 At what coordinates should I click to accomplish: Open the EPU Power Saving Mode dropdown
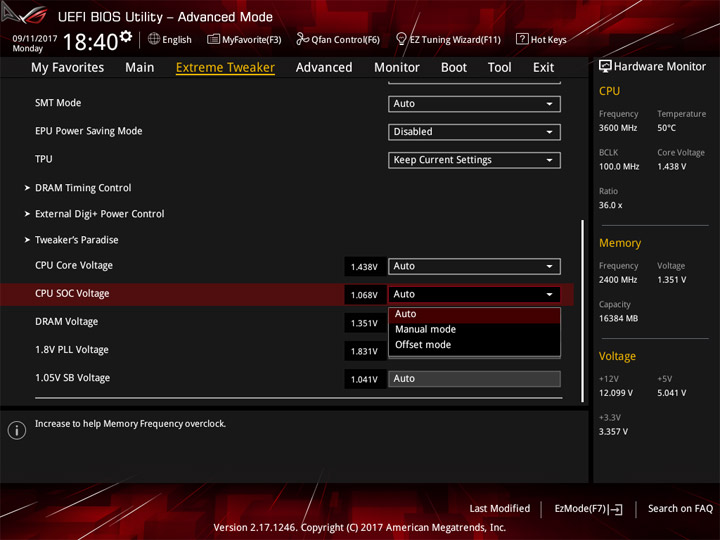tap(474, 132)
